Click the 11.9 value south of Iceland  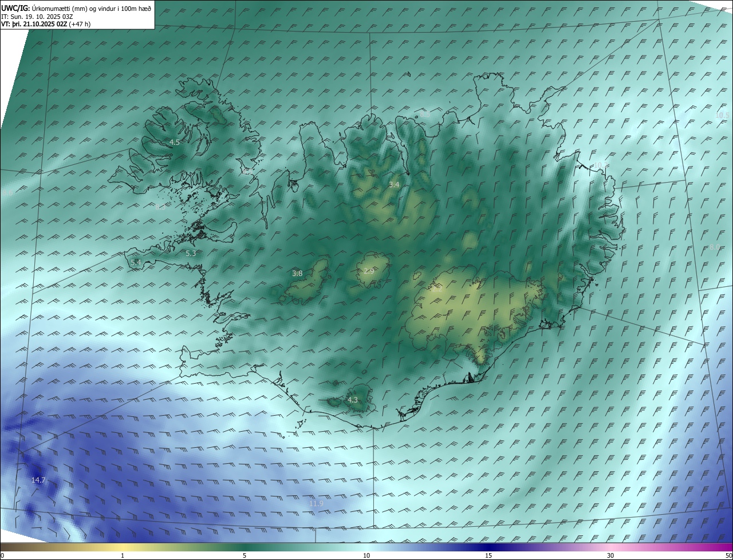pyautogui.click(x=316, y=503)
